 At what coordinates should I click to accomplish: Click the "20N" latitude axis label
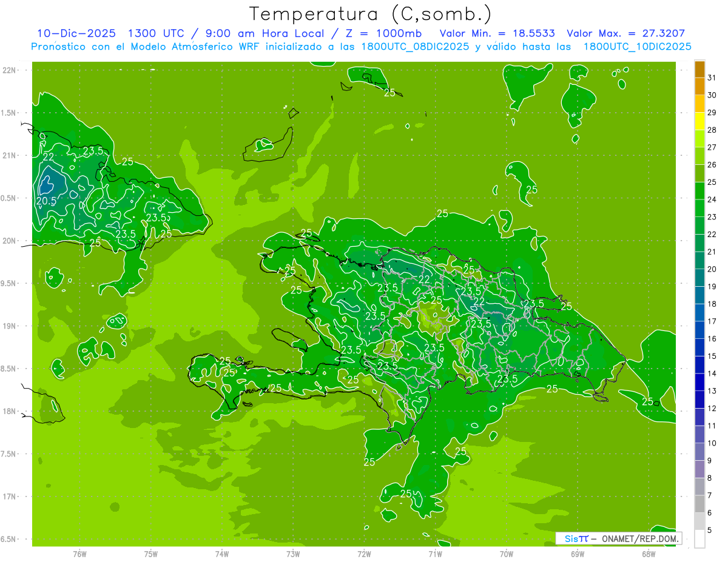[9, 241]
